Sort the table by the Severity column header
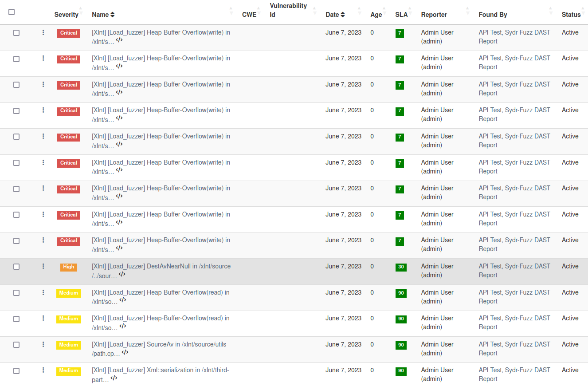The height and width of the screenshot is (386, 588). coord(67,15)
